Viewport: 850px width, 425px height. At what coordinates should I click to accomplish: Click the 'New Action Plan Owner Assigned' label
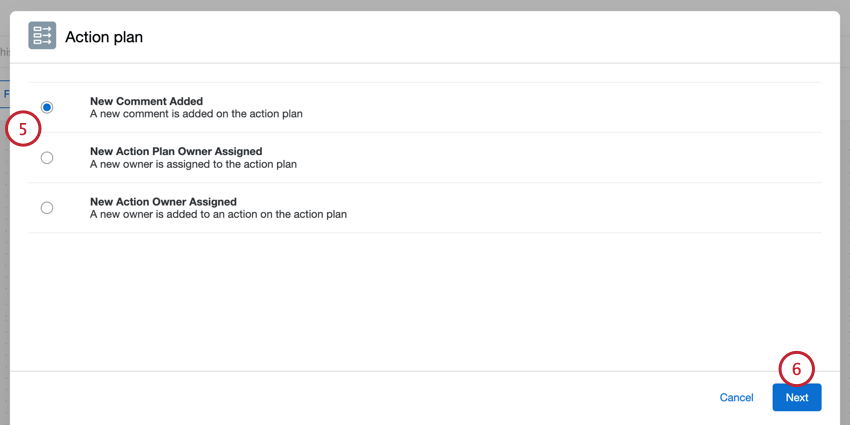(176, 151)
